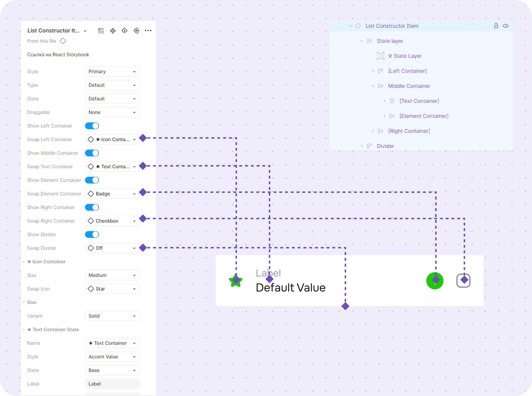Click the green star icon in list item
The width and height of the screenshot is (532, 396).
tap(236, 280)
